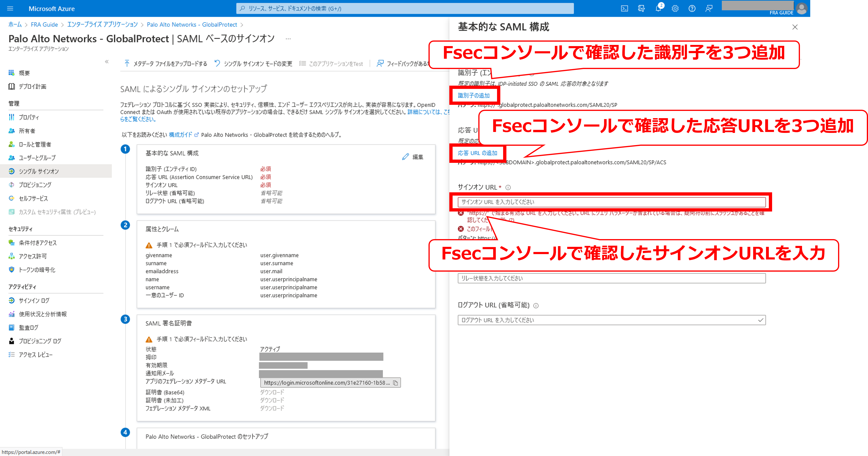868x456 pixels.
Task: Select シングル サインオン in sidebar
Action: click(x=38, y=171)
